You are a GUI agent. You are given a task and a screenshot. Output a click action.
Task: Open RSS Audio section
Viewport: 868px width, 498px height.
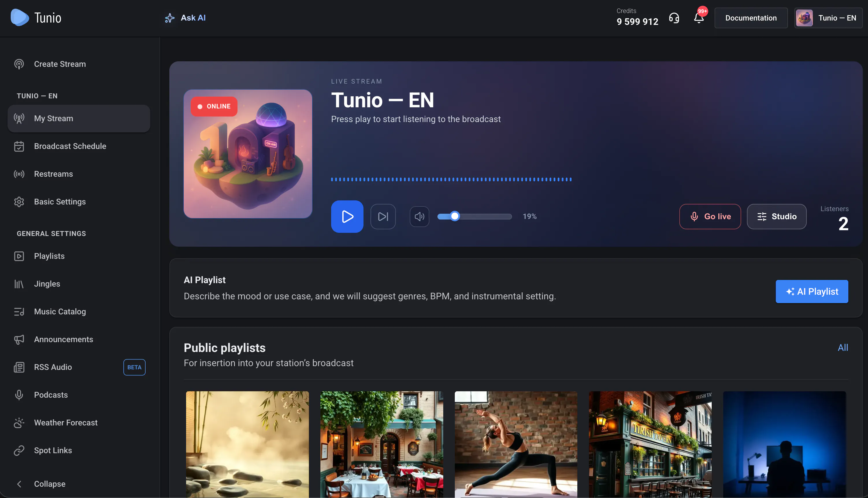point(79,367)
